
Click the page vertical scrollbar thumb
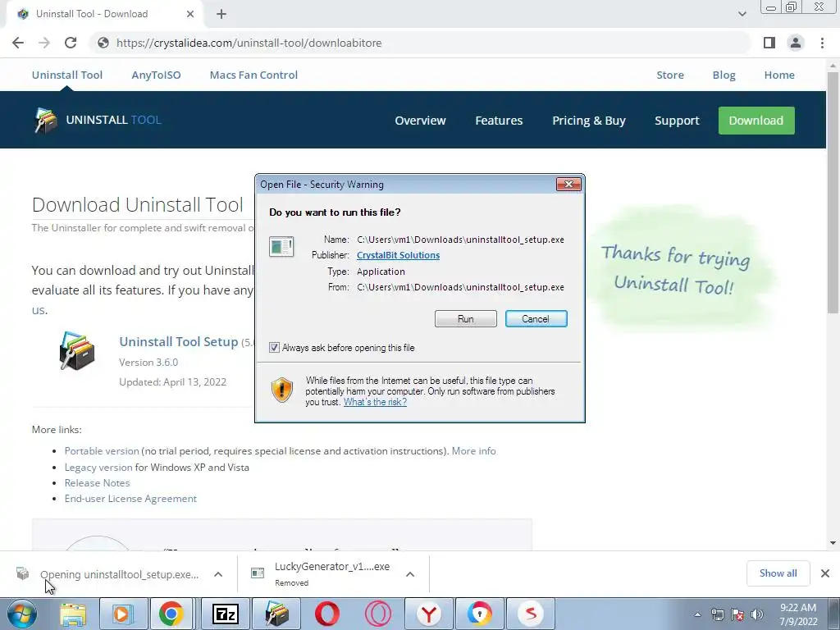[x=833, y=193]
